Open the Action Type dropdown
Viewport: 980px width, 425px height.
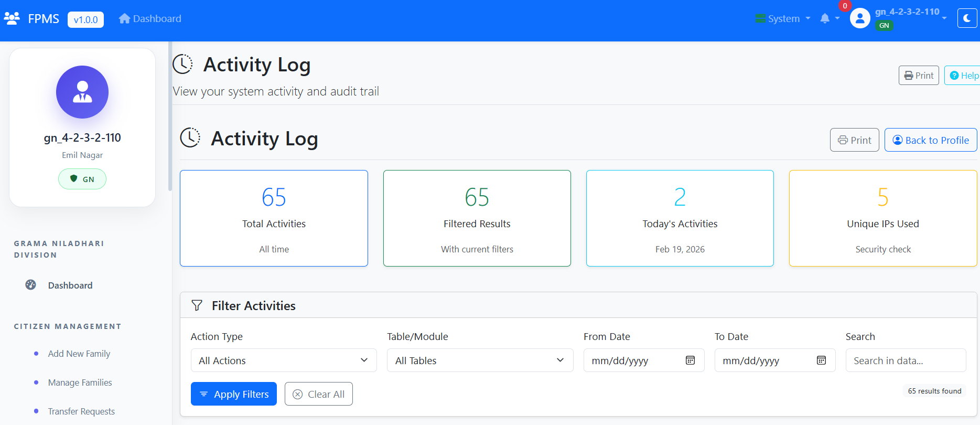tap(283, 360)
